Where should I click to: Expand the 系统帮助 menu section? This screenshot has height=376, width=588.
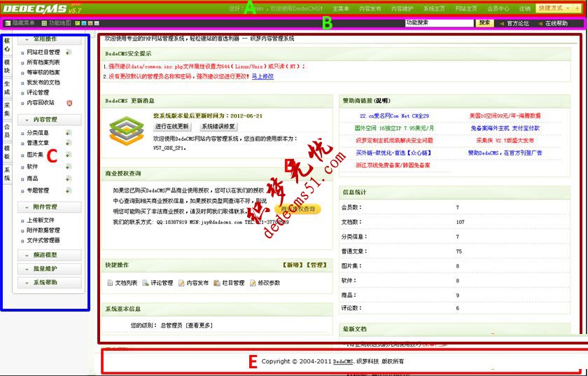point(50,282)
